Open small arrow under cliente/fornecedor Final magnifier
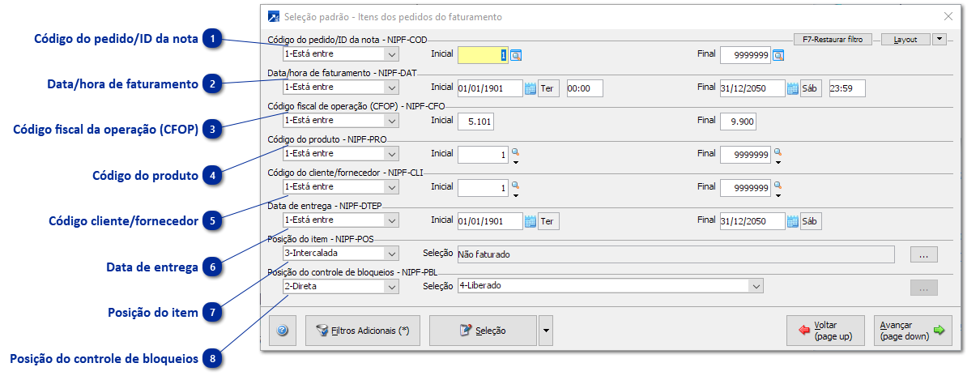 pos(778,195)
